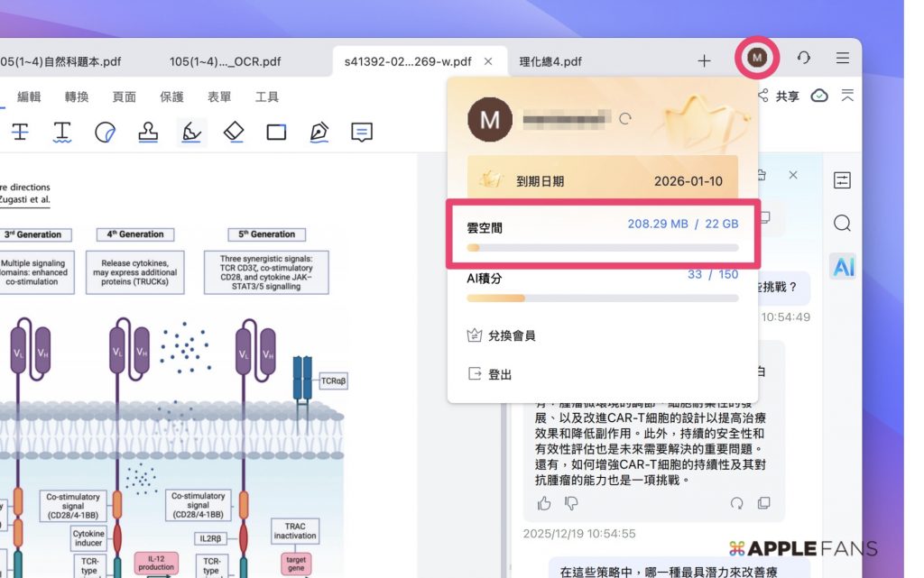Select the wavy underline tool

coord(63,133)
